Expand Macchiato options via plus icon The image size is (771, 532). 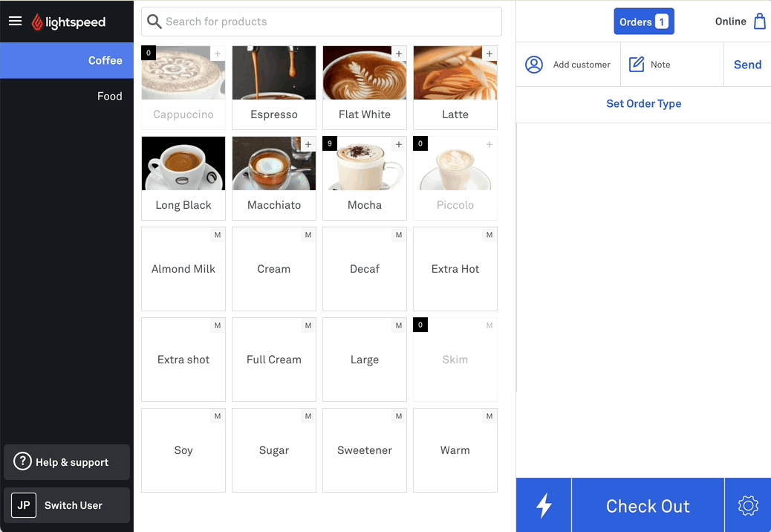point(308,144)
